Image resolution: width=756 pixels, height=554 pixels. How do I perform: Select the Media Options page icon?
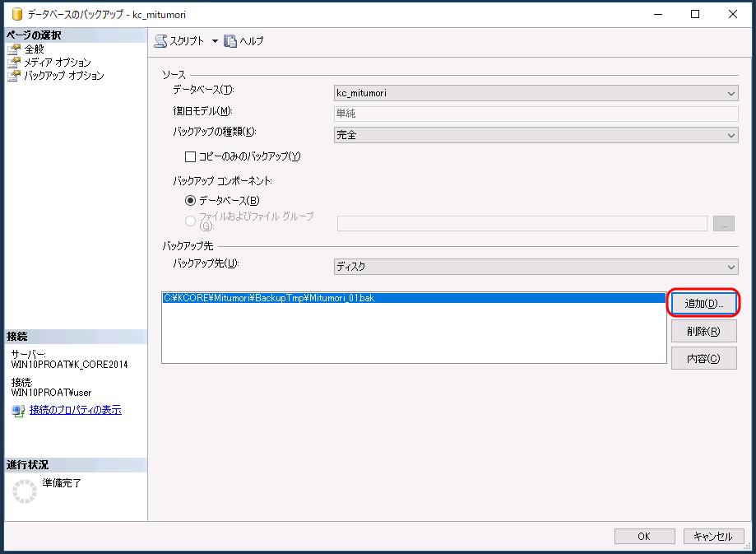(13, 63)
